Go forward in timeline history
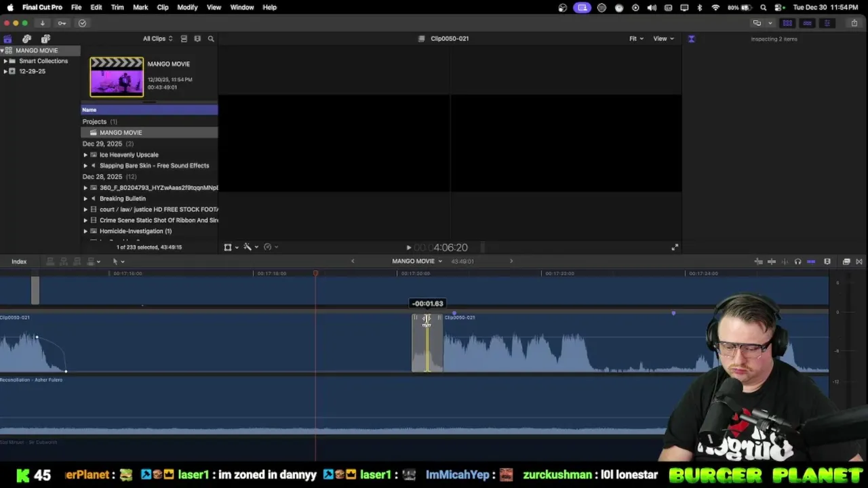The height and width of the screenshot is (488, 868). [x=511, y=262]
